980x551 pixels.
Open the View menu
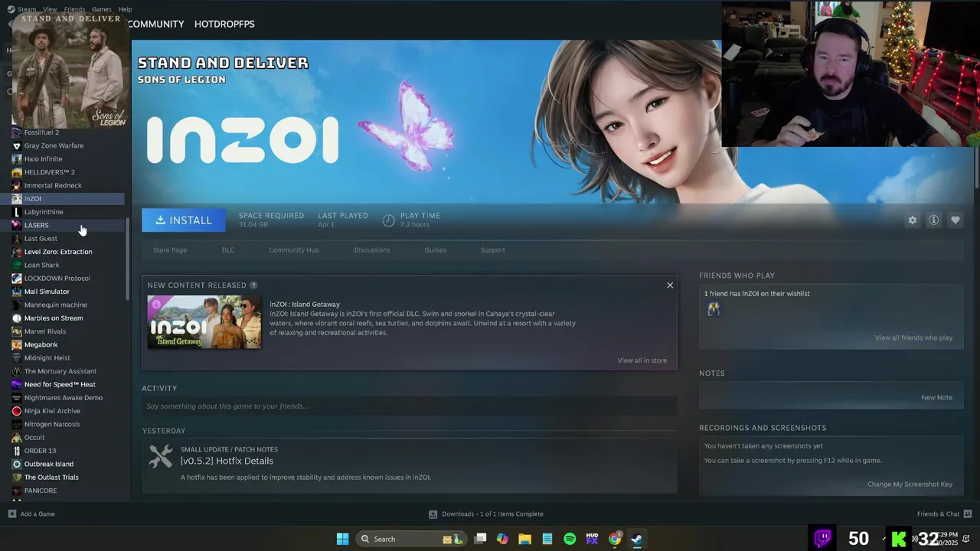pyautogui.click(x=50, y=9)
